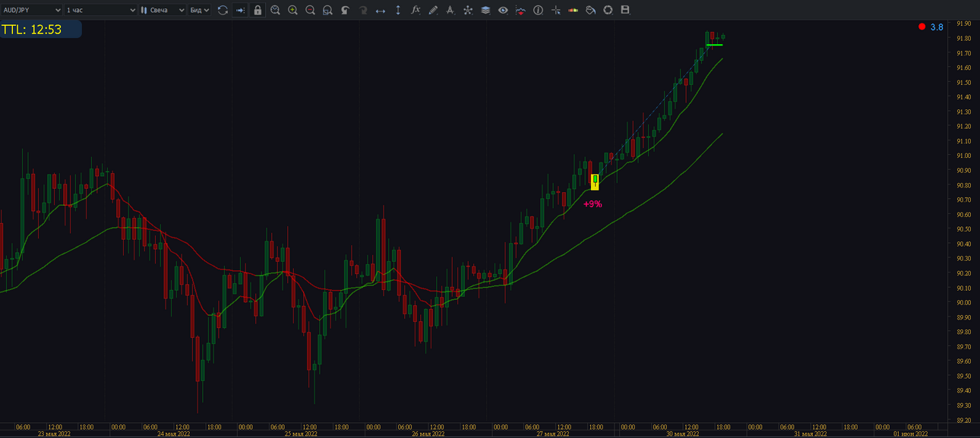
Task: Click the redo arrow icon
Action: pos(363,10)
